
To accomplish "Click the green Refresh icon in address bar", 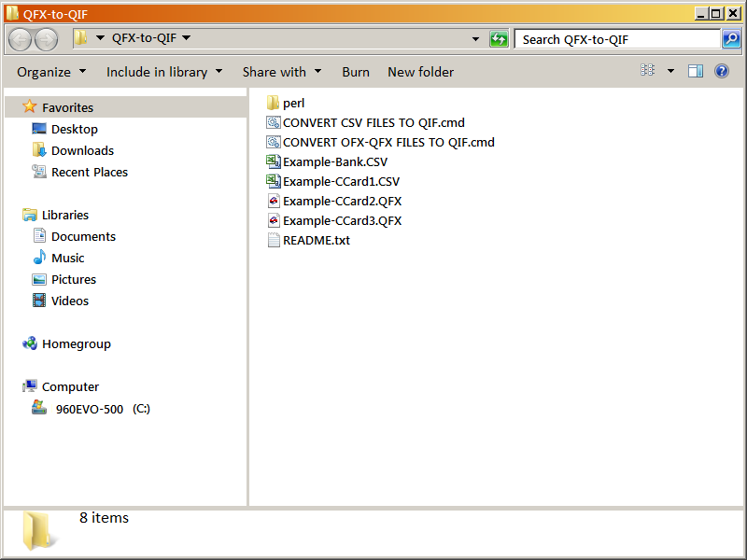I will click(500, 39).
